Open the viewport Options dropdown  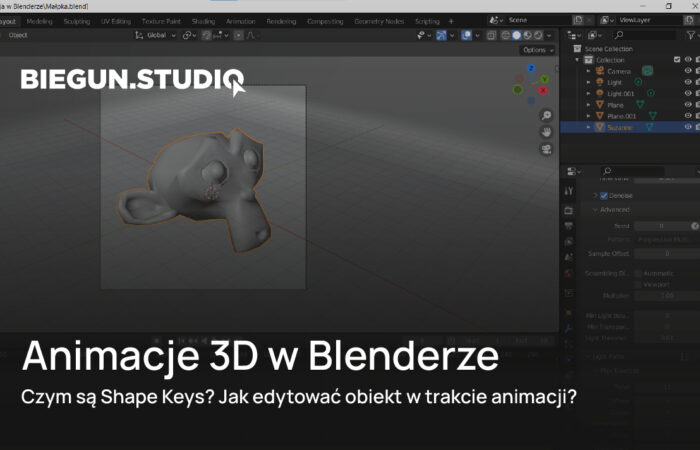[538, 50]
